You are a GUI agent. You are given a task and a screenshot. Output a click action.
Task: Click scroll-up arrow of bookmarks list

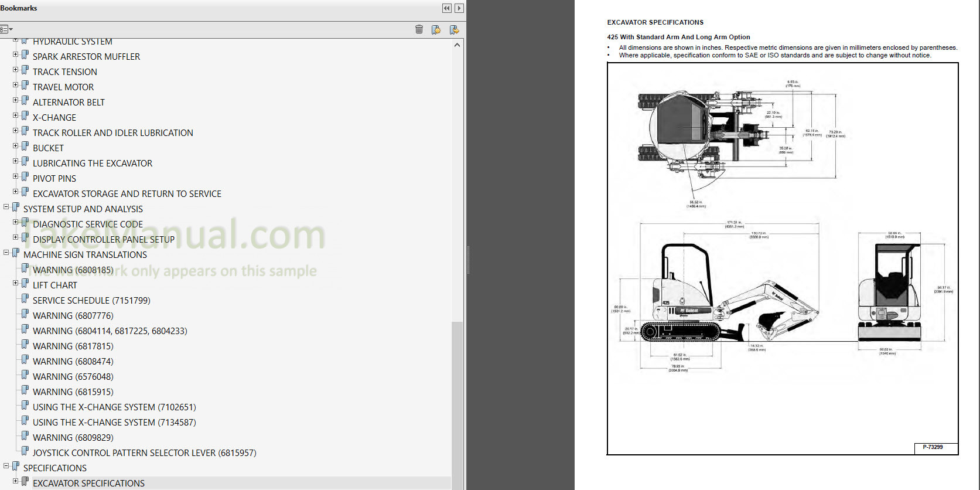point(457,45)
